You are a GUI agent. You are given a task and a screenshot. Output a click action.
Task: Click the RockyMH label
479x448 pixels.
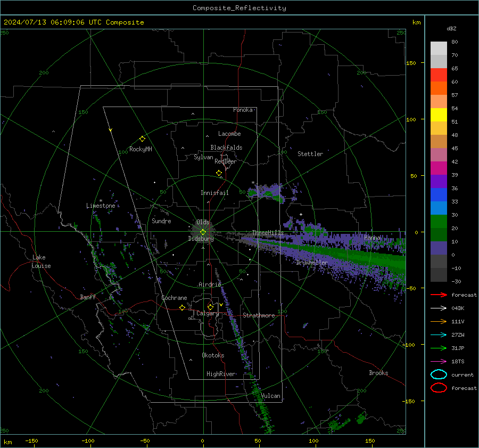(141, 149)
